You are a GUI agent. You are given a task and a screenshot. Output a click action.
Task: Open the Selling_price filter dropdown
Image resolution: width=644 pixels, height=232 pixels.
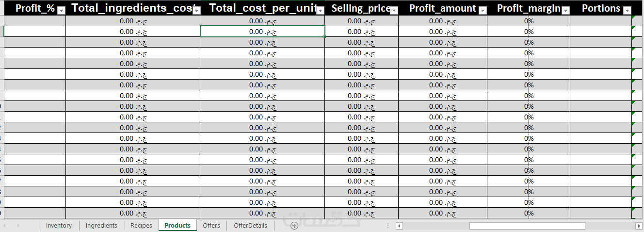tap(394, 10)
